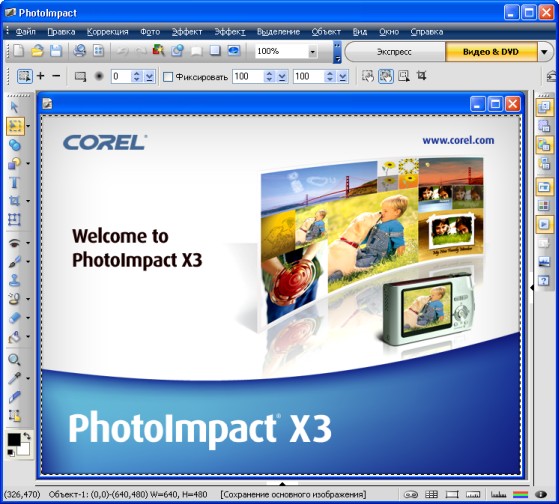Image resolution: width=559 pixels, height=504 pixels.
Task: Open the Объект menu
Action: point(326,32)
